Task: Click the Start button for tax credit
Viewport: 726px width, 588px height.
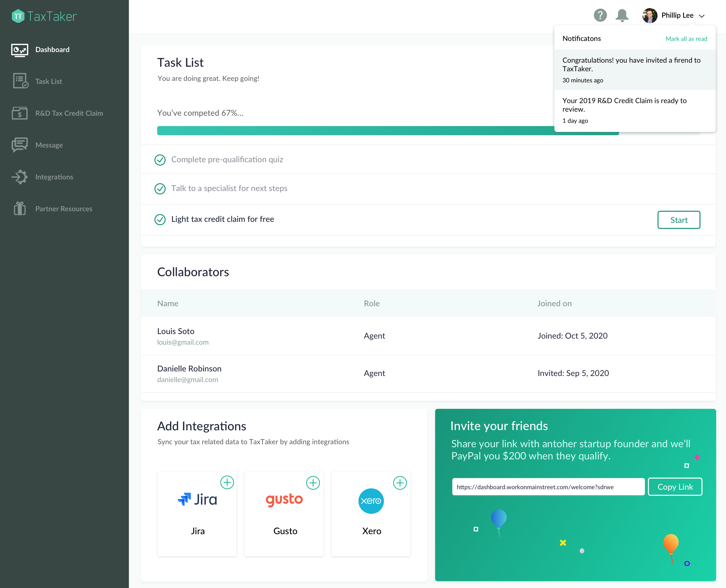Action: pos(678,219)
